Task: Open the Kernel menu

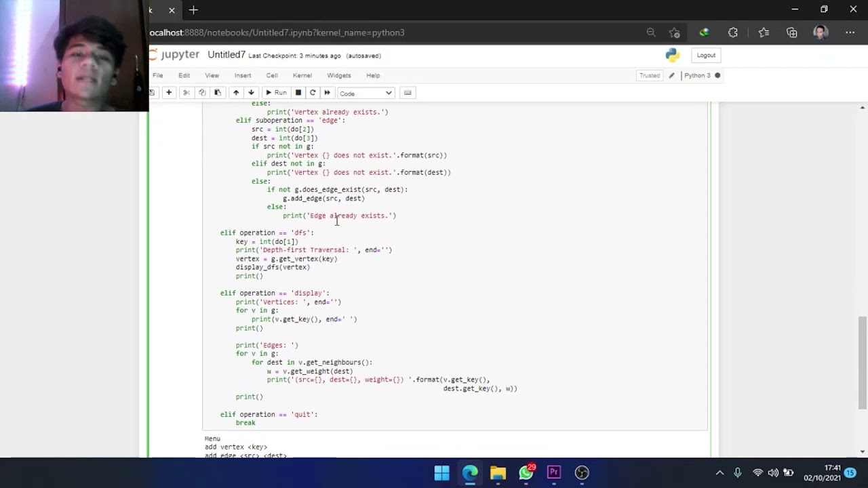Action: click(302, 75)
